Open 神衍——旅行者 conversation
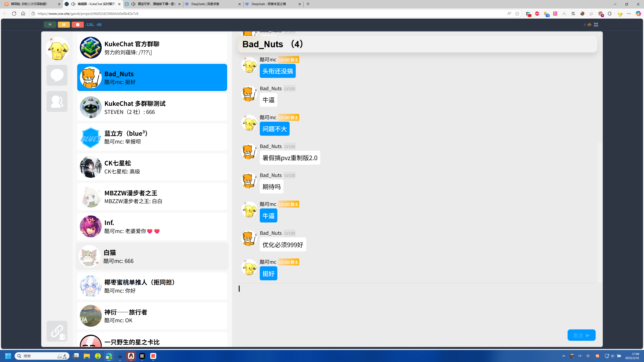The image size is (644, 362). [x=152, y=316]
